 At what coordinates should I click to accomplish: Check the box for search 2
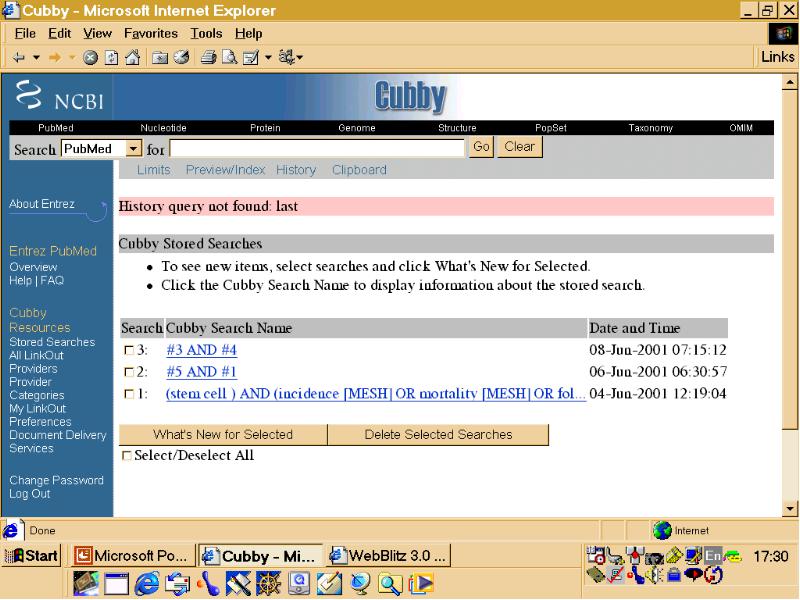pos(129,372)
